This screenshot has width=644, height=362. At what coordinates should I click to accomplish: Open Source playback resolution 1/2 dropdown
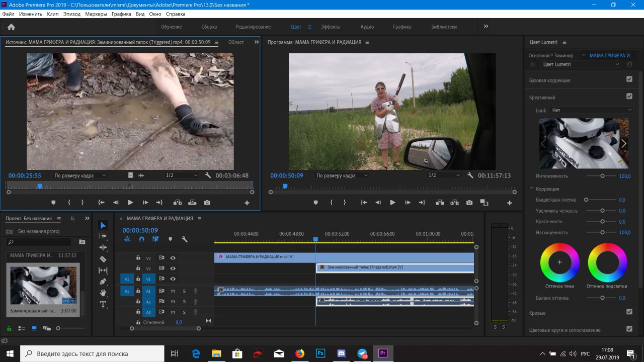[x=181, y=175]
